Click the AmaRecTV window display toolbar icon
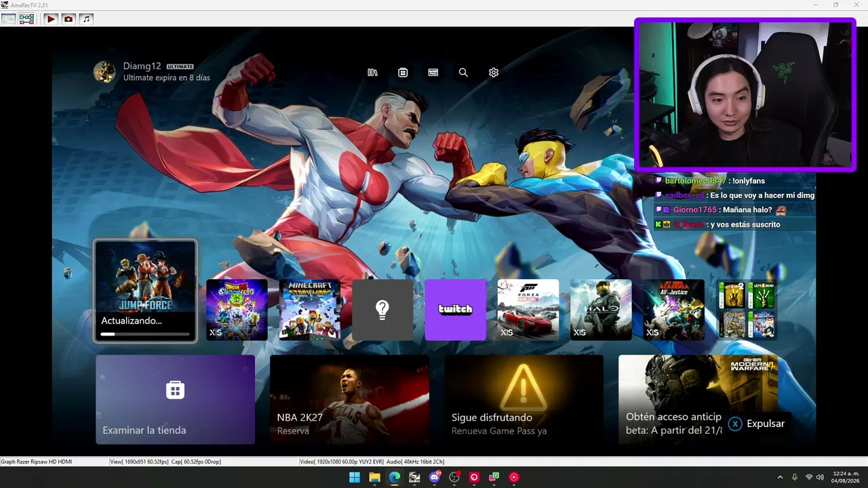The image size is (868, 488). click(8, 19)
